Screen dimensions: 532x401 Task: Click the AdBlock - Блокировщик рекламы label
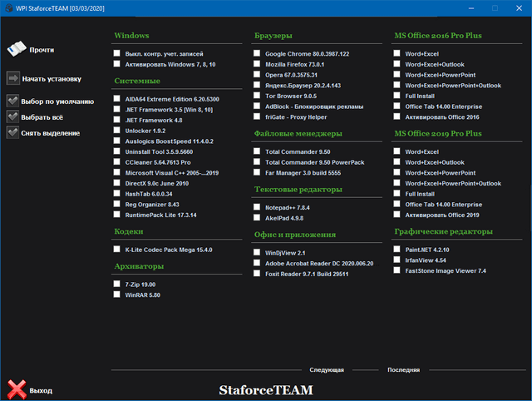coord(314,106)
